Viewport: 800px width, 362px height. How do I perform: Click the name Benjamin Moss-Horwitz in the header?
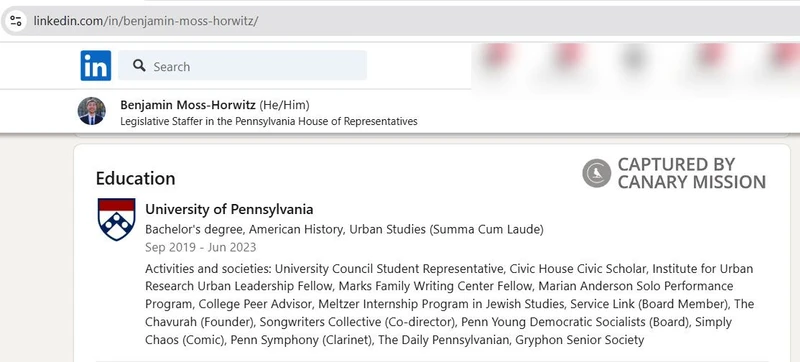(188, 105)
